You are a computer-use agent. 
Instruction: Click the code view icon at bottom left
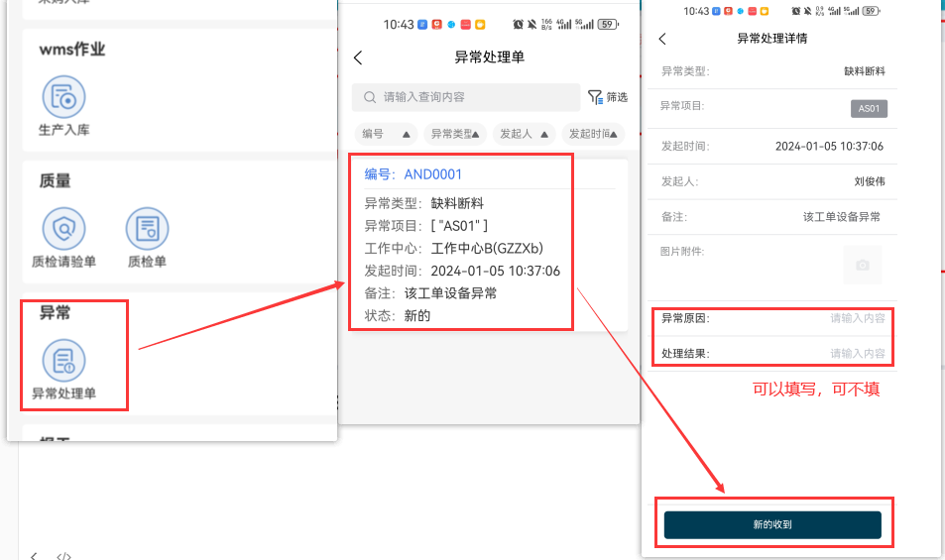pyautogui.click(x=63, y=556)
